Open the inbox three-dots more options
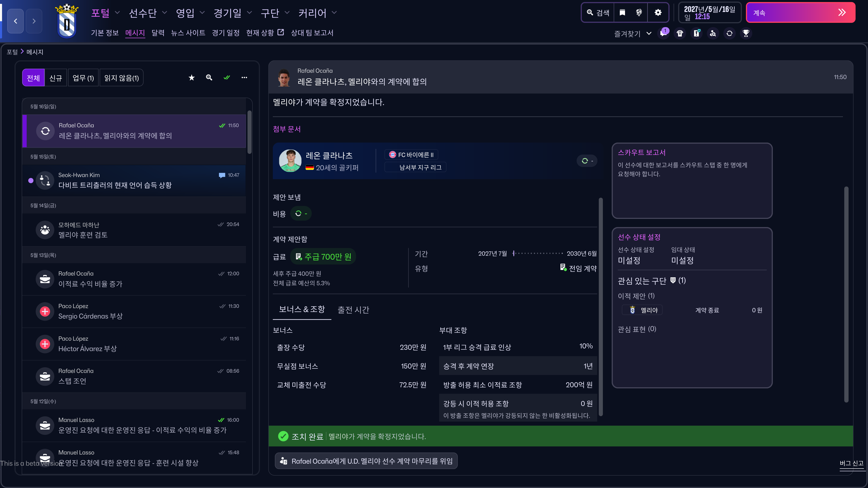The width and height of the screenshot is (868, 488). [244, 78]
